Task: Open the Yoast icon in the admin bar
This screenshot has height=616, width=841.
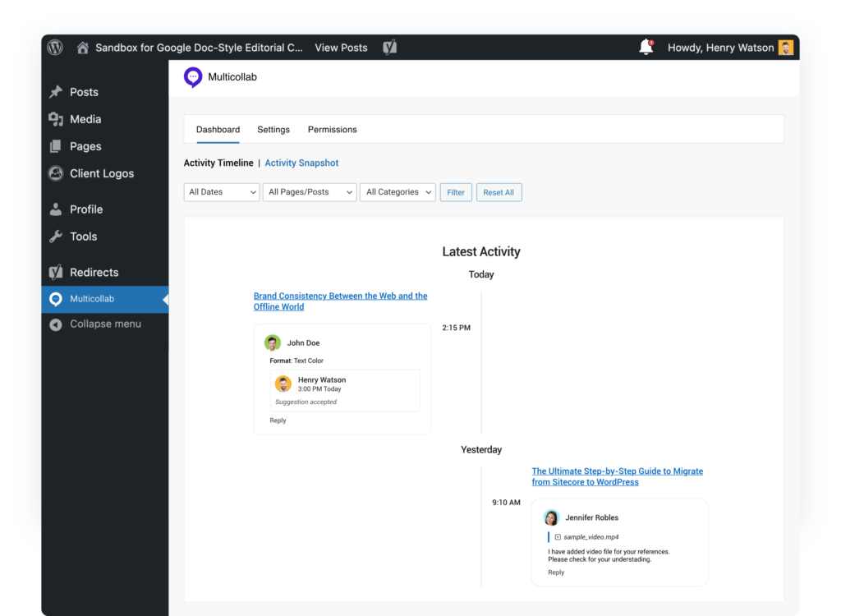Action: coord(390,48)
